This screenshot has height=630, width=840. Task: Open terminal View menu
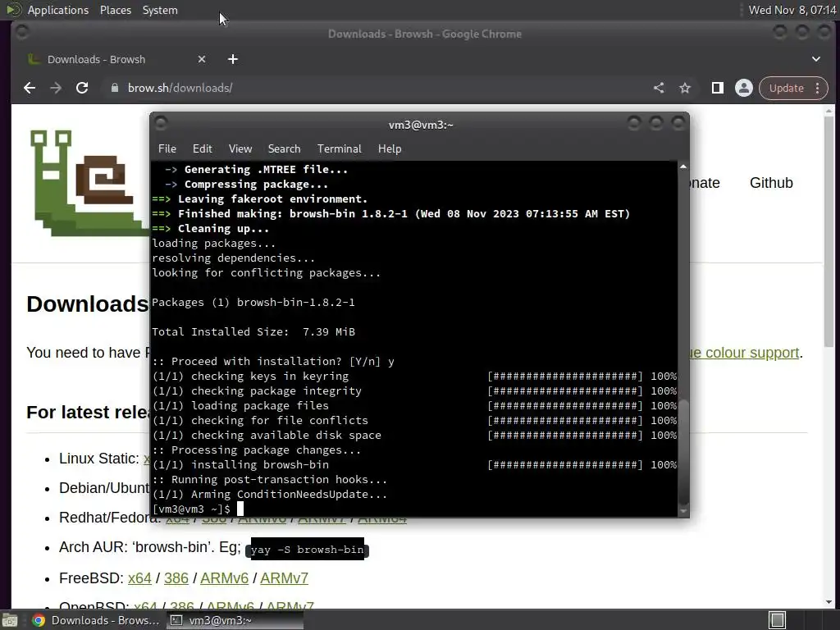240,148
